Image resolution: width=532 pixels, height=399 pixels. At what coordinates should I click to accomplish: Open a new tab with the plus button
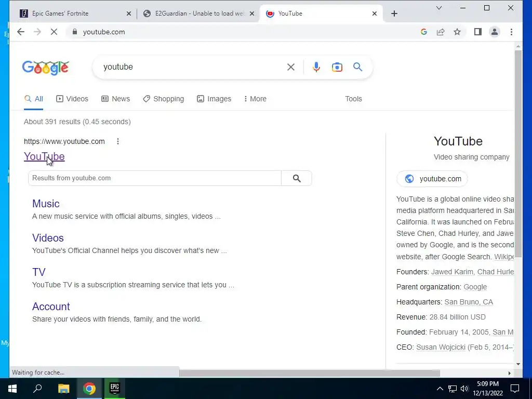point(394,14)
